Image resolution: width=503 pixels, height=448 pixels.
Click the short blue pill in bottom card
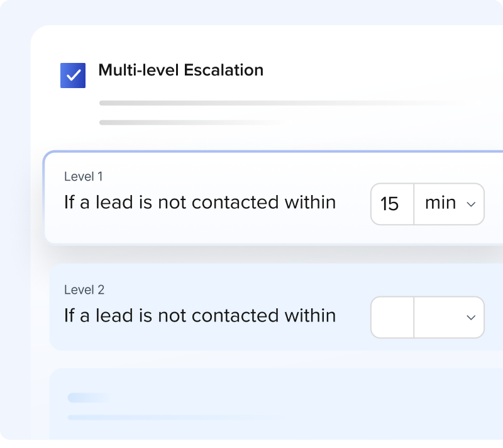coord(88,398)
